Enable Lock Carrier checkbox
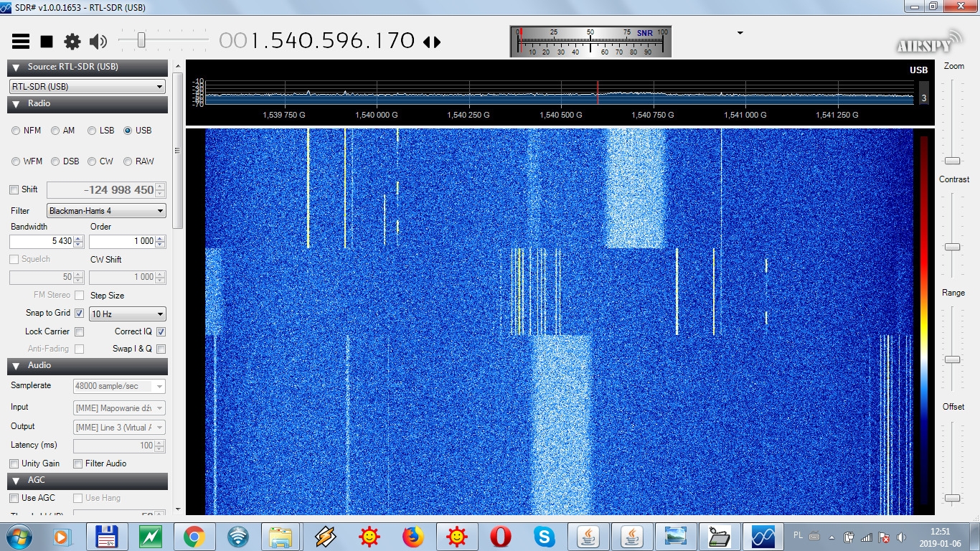980x551 pixels. click(x=79, y=332)
